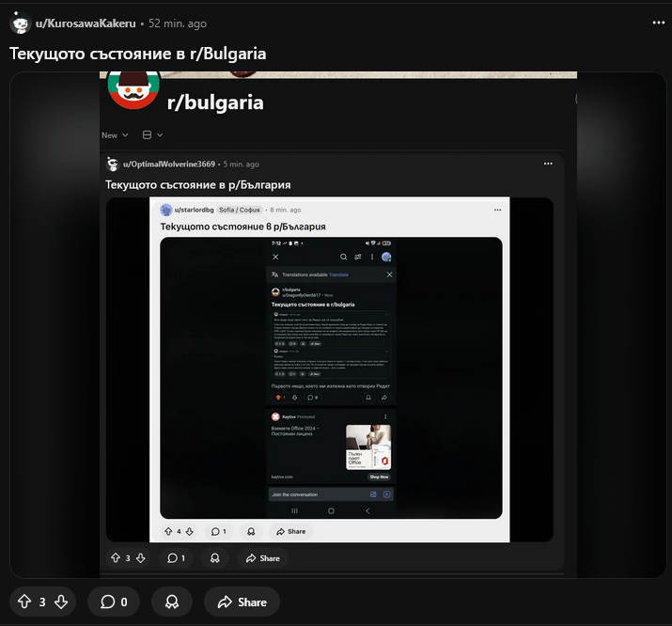Give an award to the outer post
The width and height of the screenshot is (672, 626).
pos(172,602)
